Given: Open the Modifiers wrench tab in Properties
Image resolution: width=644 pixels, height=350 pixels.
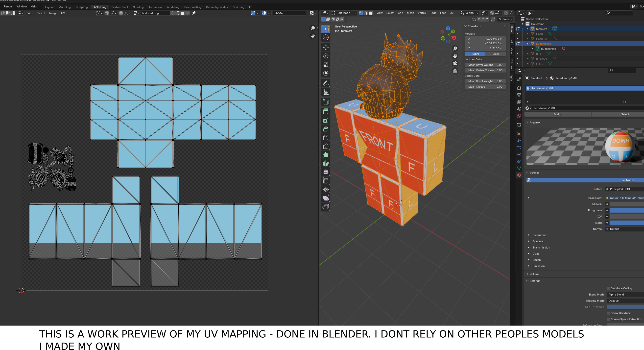Looking at the screenshot, I should coord(519,141).
